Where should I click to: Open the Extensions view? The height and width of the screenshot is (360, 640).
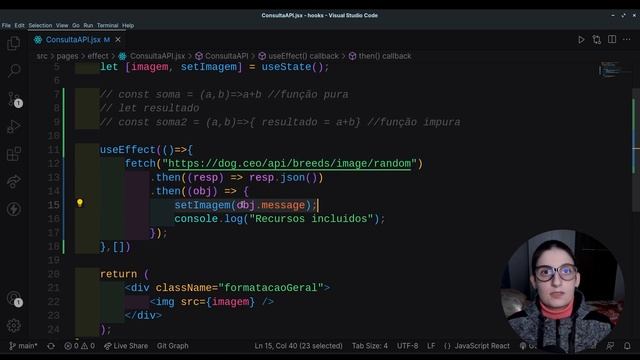pyautogui.click(x=13, y=154)
